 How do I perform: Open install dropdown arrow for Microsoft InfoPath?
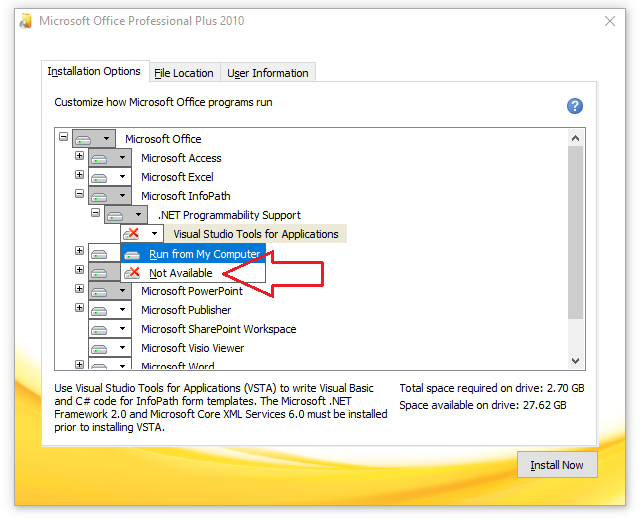point(122,195)
